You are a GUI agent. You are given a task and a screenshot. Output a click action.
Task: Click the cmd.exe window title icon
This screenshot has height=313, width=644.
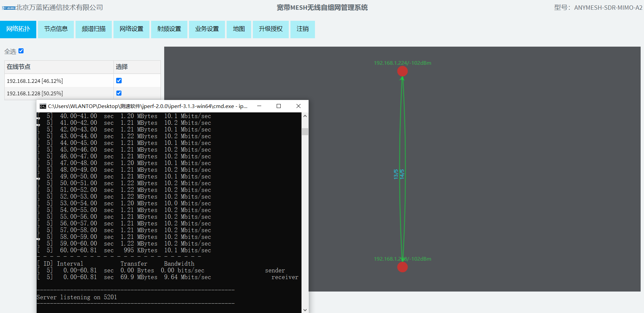(43, 106)
